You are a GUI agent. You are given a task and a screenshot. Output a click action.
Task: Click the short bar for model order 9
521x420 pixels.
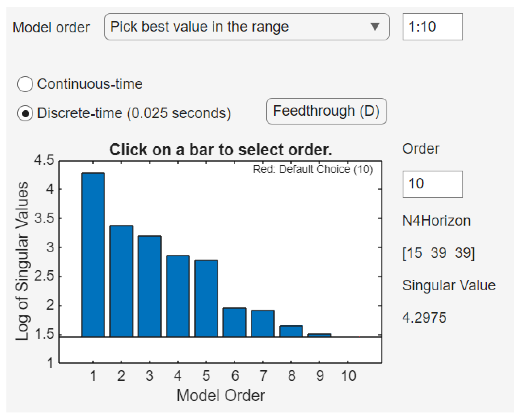(319, 335)
